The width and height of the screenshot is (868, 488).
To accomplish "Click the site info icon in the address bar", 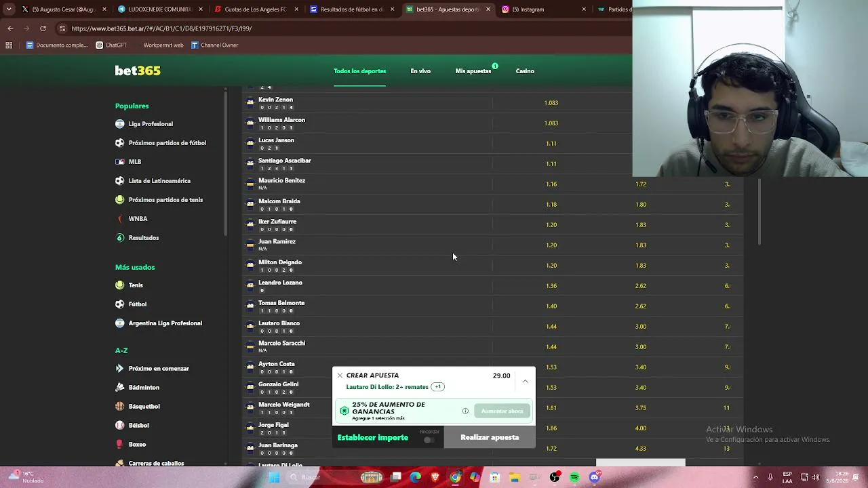I will [x=62, y=28].
